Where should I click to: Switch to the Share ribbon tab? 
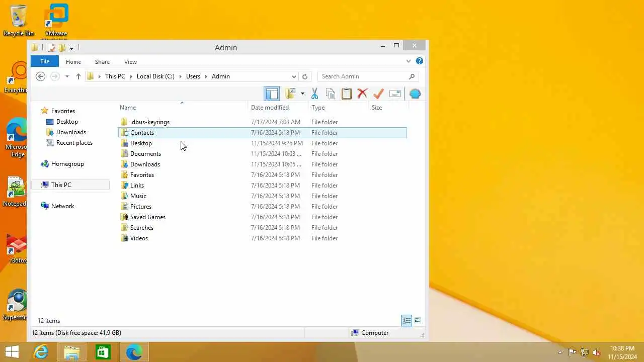102,62
